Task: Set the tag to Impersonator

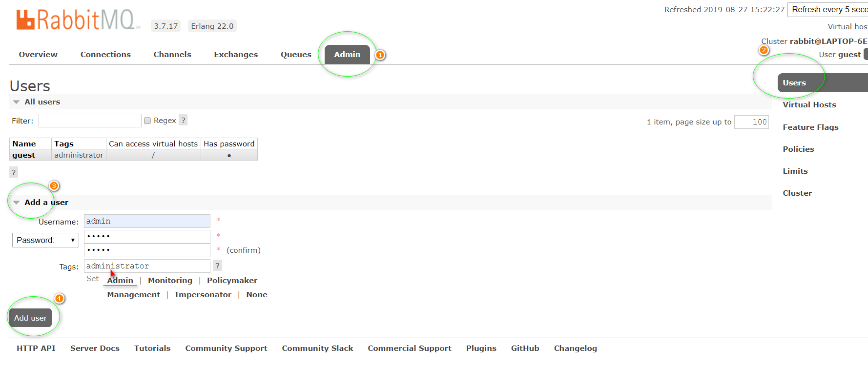Action: [203, 295]
